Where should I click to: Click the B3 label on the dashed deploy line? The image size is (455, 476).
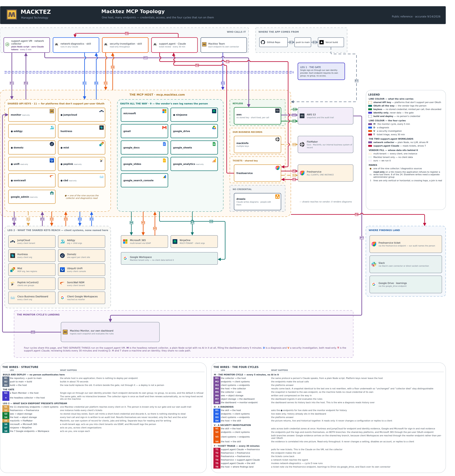pos(356,81)
